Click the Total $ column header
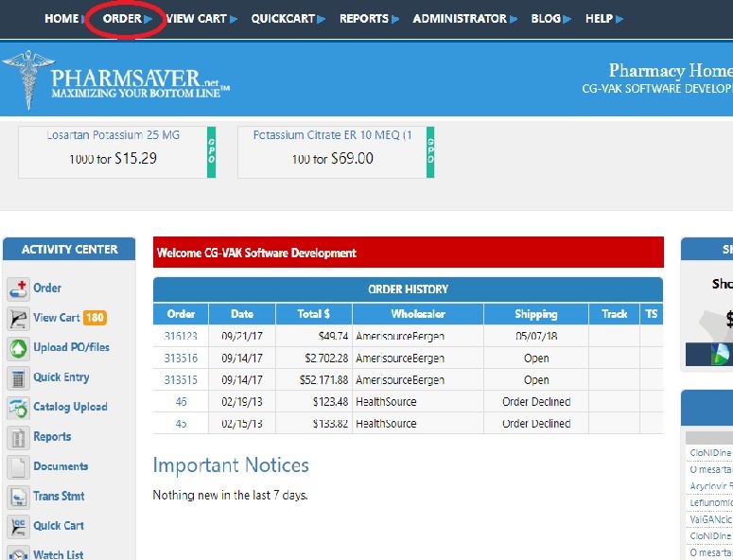This screenshot has width=733, height=560. point(314,314)
